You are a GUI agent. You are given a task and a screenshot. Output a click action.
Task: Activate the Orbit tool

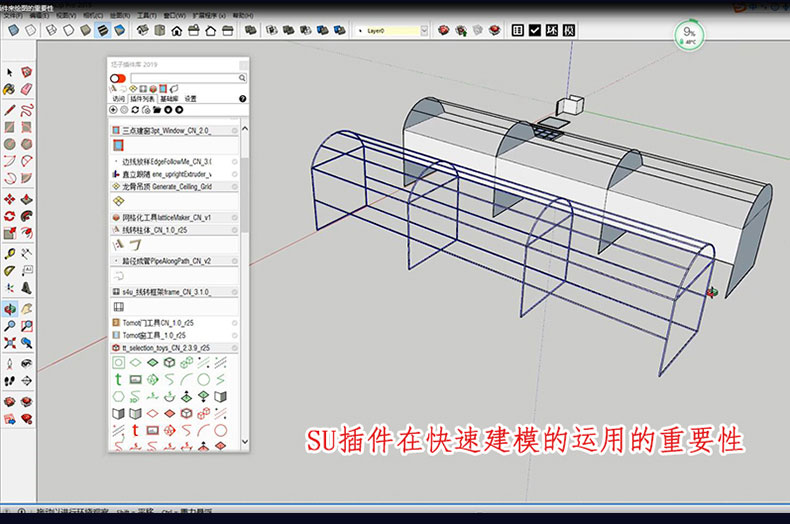[x=9, y=309]
